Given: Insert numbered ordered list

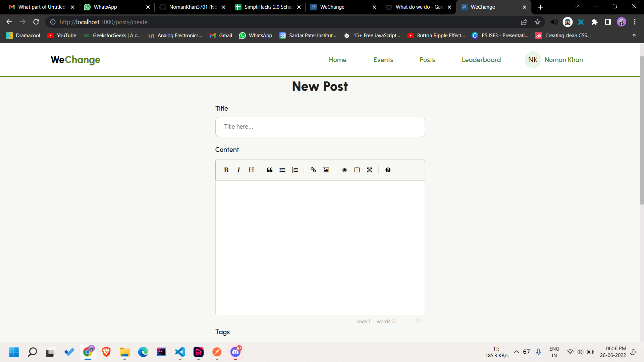Looking at the screenshot, I should point(295,170).
